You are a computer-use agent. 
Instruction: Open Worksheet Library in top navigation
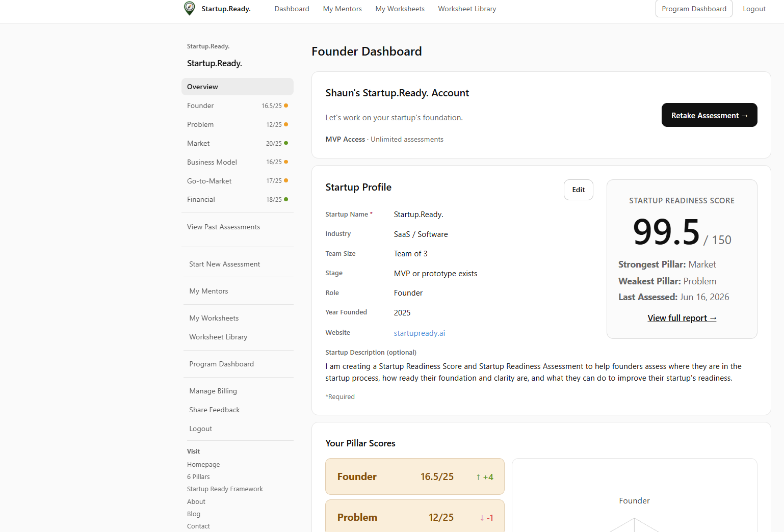[467, 9]
